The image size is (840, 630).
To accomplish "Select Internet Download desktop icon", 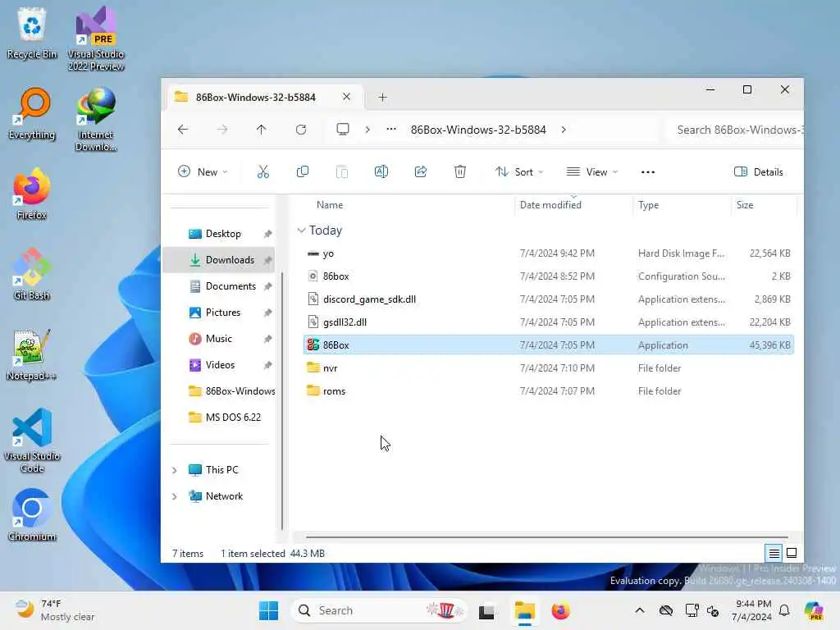I will 95,119.
